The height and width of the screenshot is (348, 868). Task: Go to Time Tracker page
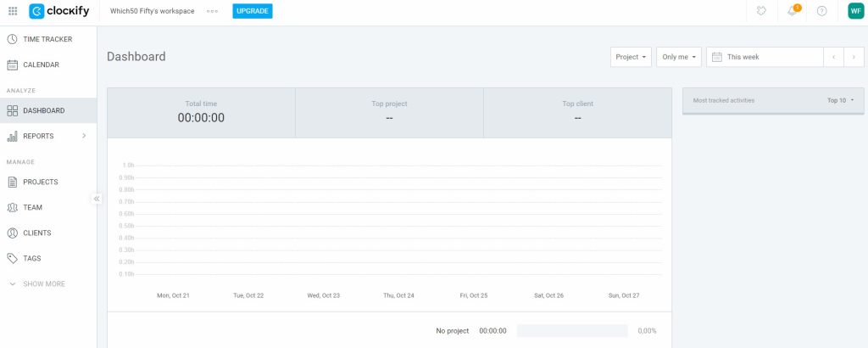(x=47, y=39)
